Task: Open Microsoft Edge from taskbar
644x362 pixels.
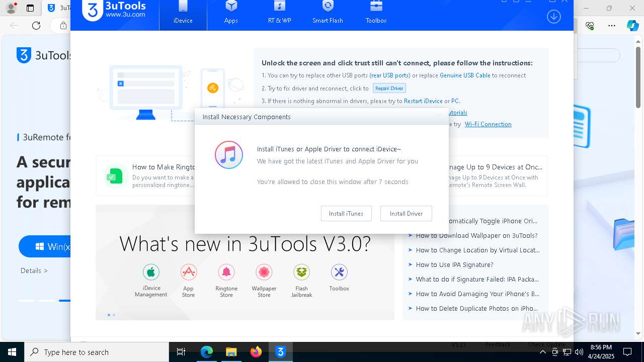Action: tap(207, 352)
